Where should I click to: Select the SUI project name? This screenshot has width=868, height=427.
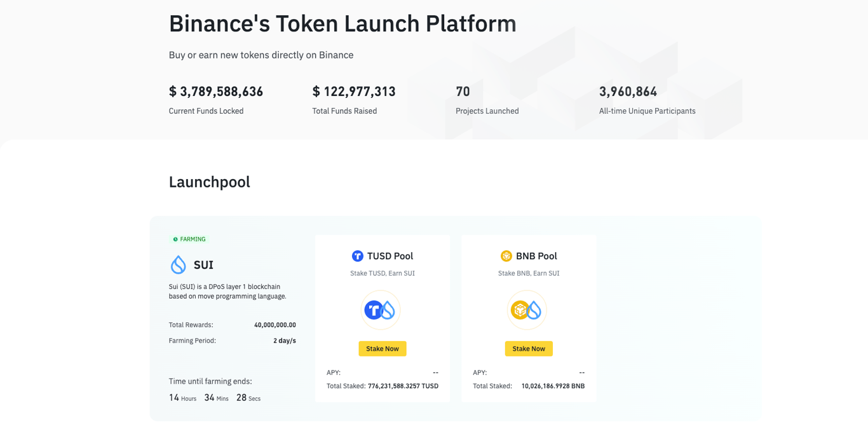[x=202, y=265]
